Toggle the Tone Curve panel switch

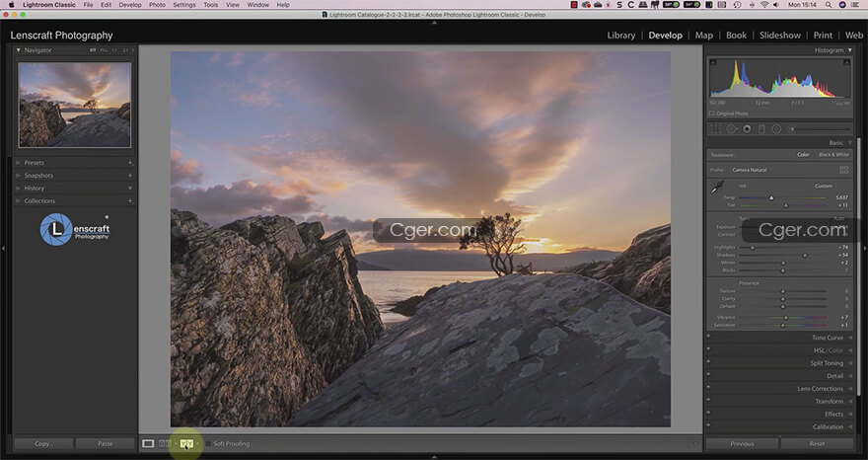(x=708, y=338)
